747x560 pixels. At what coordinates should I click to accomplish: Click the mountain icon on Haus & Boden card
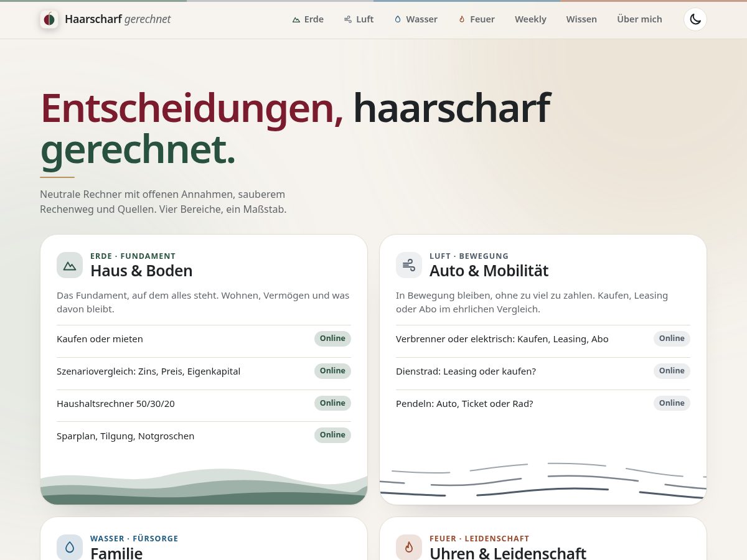click(x=70, y=265)
